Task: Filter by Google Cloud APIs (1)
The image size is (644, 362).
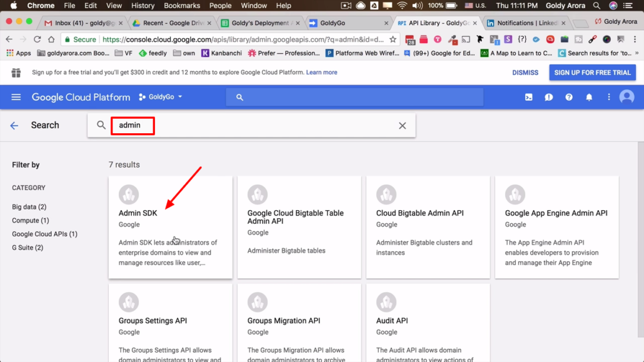Action: pyautogui.click(x=44, y=234)
